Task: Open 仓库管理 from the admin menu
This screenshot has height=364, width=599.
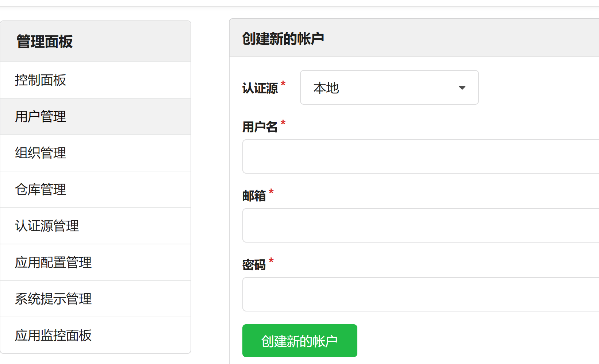Action: [41, 190]
